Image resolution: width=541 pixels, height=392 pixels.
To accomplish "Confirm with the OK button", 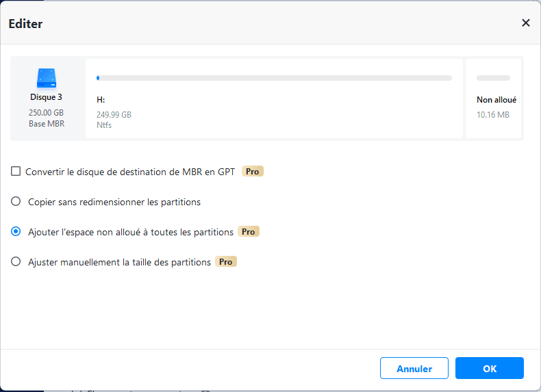I will pyautogui.click(x=489, y=368).
